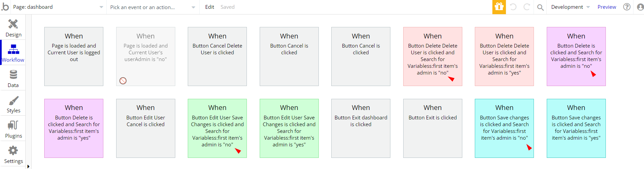The width and height of the screenshot is (644, 169).
Task: Open the Edit menu
Action: [x=209, y=7]
